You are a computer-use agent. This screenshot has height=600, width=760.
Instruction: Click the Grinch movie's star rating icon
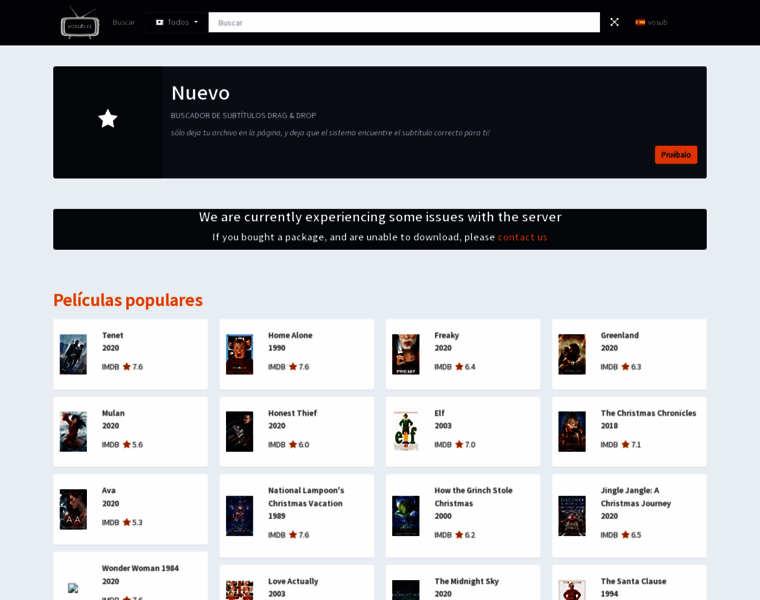point(459,535)
